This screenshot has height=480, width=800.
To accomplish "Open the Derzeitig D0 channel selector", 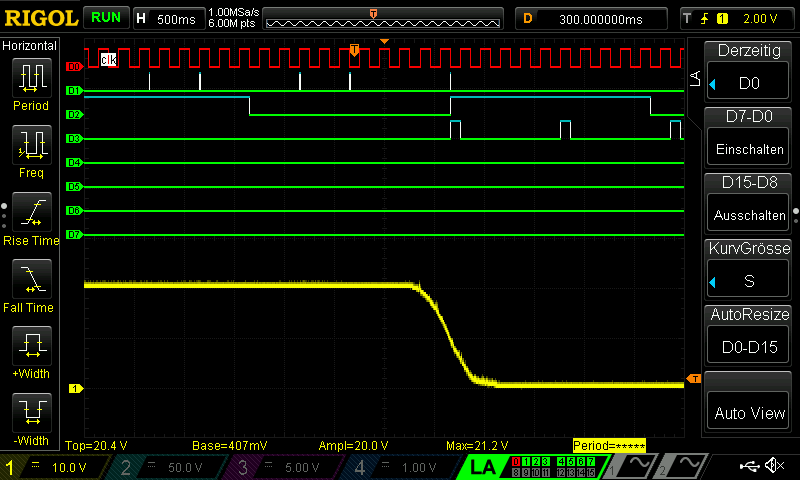I will [750, 70].
